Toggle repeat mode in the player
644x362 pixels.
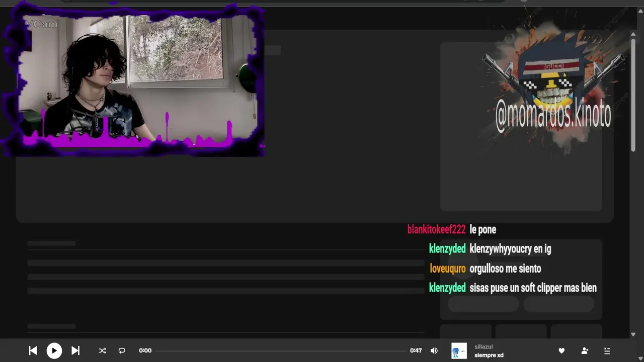pos(122,350)
